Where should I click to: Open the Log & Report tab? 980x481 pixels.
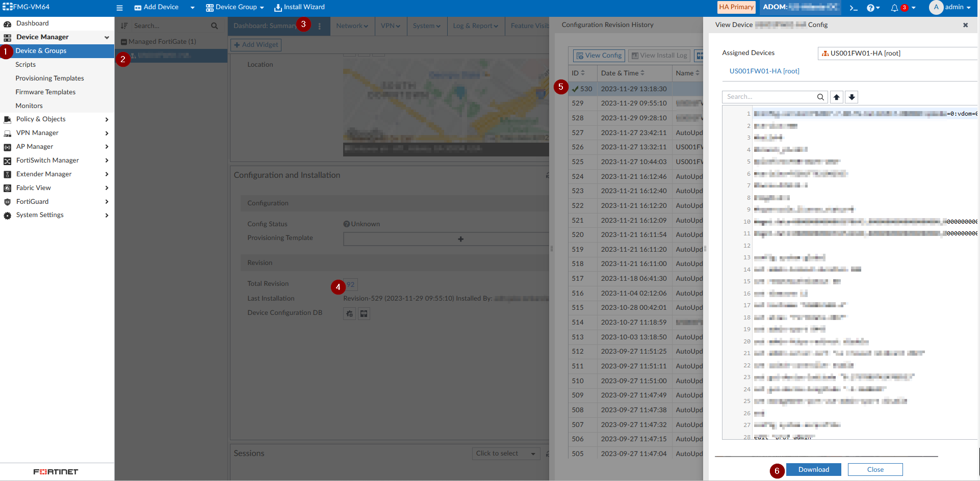(x=476, y=26)
